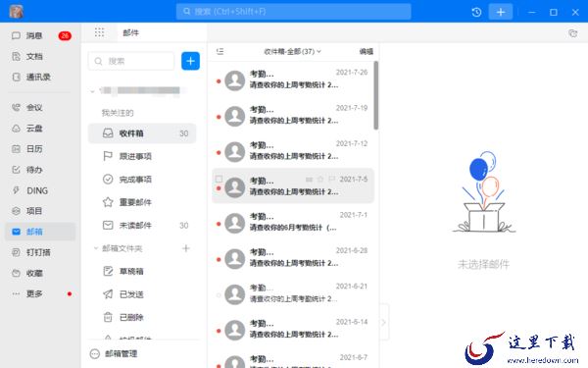588x368 pixels.
Task: Open the 更多 more menu
Action: [40, 293]
